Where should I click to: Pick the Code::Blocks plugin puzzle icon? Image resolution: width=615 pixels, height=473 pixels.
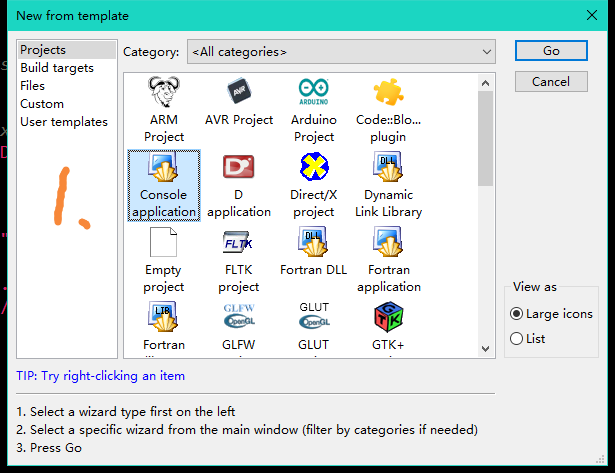(388, 92)
